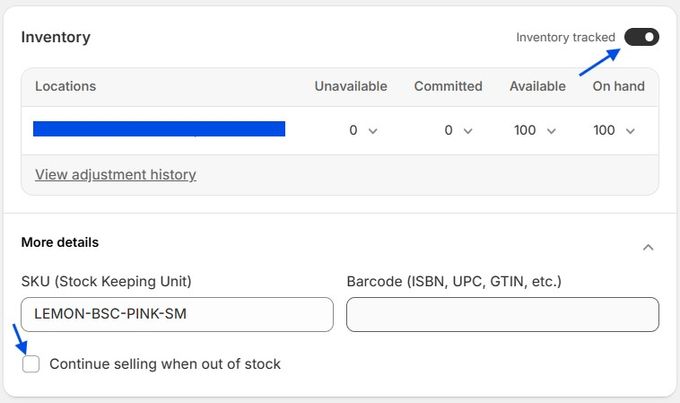Focus the Barcode input field
Image resolution: width=680 pixels, height=403 pixels.
pyautogui.click(x=502, y=314)
